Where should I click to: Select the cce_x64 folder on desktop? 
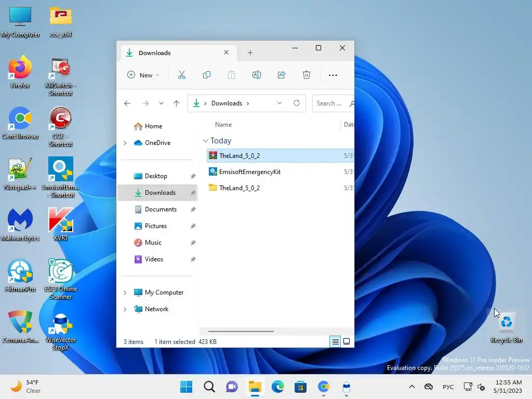pyautogui.click(x=61, y=21)
